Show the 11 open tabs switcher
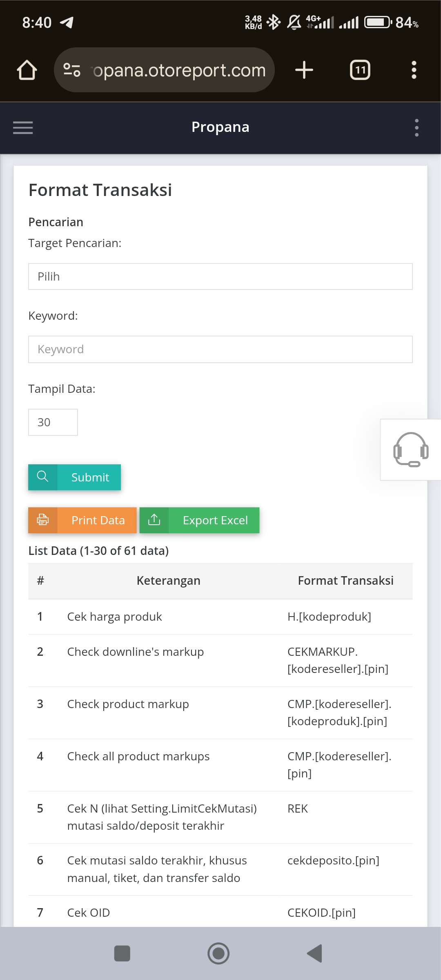441x980 pixels. point(360,70)
